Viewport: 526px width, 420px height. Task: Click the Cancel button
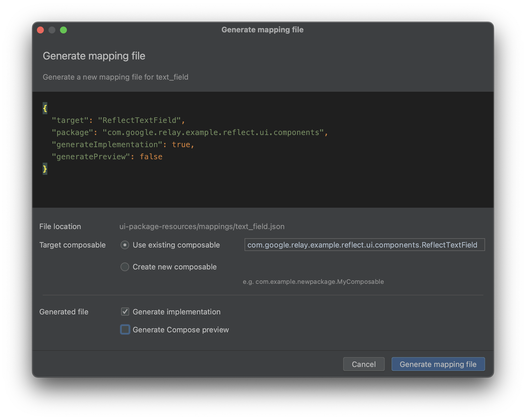[364, 364]
